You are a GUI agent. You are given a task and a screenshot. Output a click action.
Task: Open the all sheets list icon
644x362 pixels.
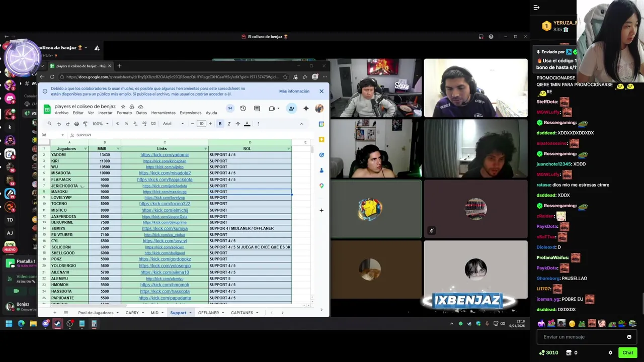pyautogui.click(x=65, y=313)
